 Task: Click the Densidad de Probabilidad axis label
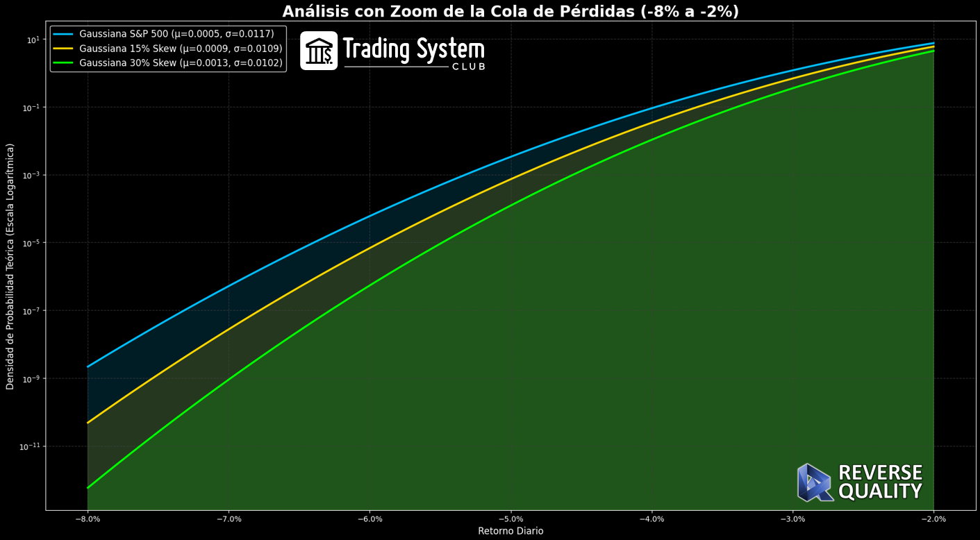pyautogui.click(x=8, y=269)
